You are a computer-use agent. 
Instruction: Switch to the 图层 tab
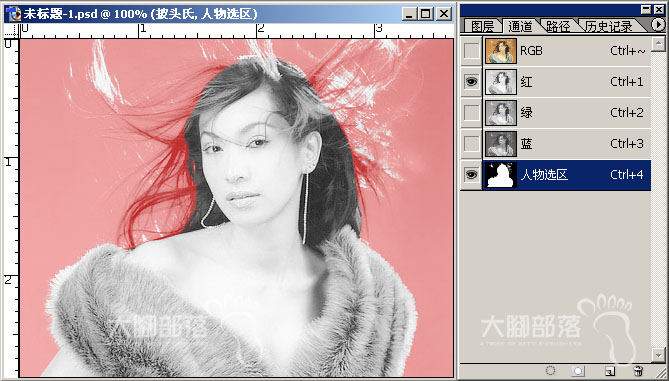pos(482,26)
